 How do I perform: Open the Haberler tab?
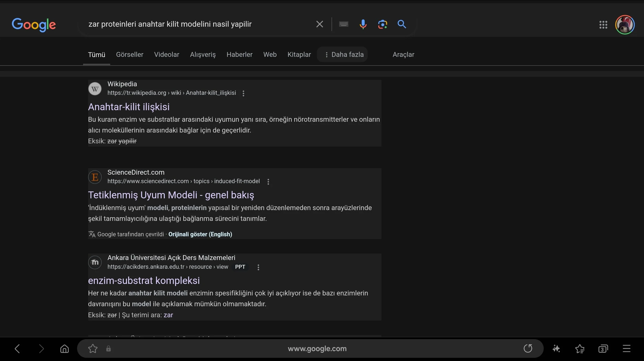point(239,55)
